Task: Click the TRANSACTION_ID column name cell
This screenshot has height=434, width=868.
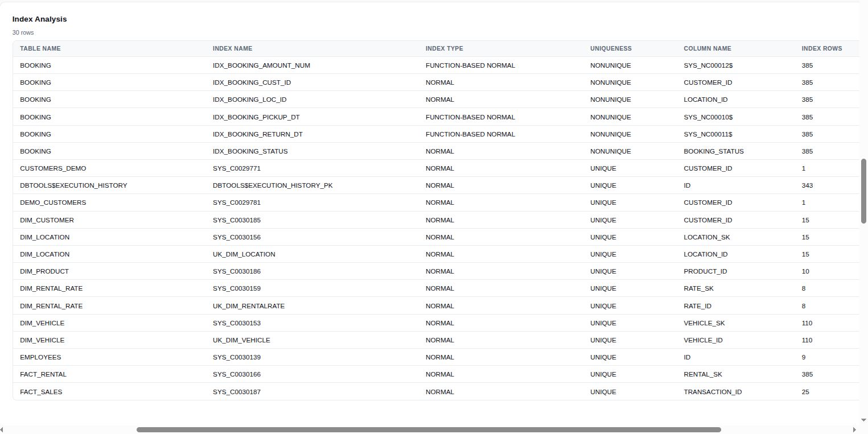Action: (713, 392)
